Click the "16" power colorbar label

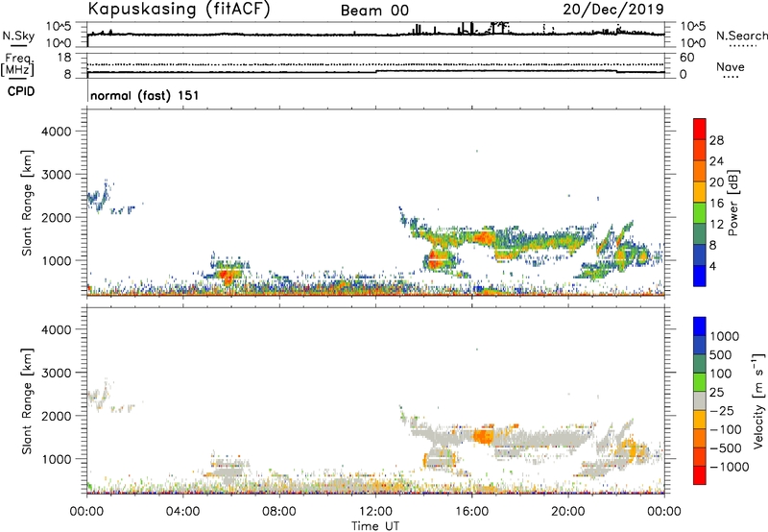716,204
